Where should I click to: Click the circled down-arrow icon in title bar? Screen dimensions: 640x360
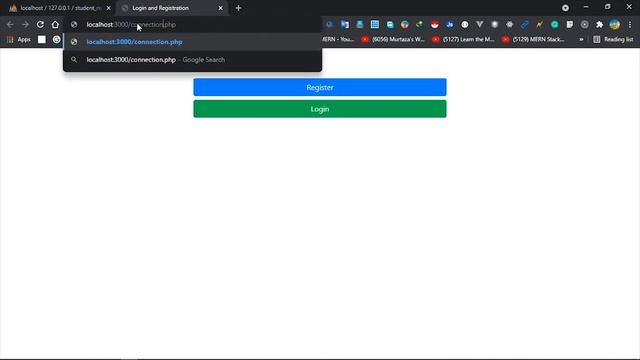565,8
